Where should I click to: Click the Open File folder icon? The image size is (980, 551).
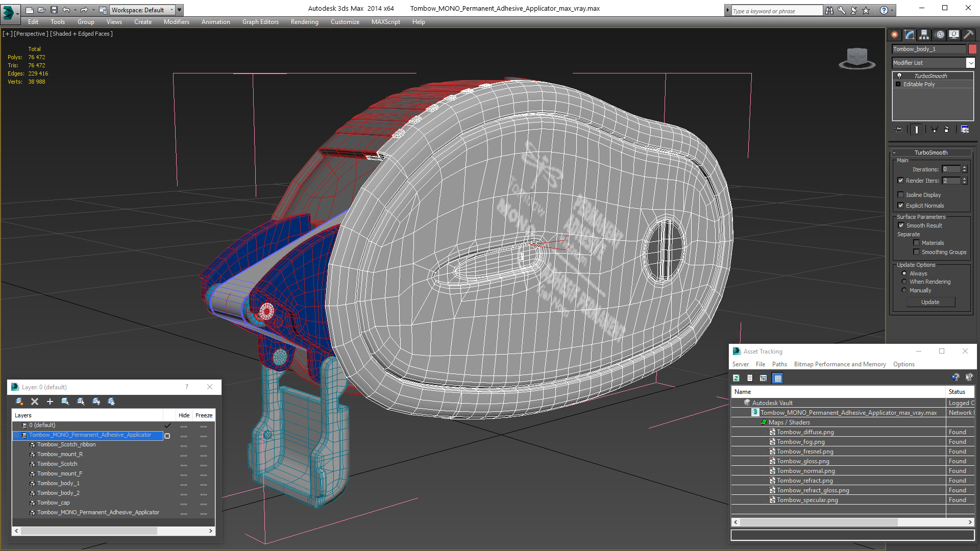pyautogui.click(x=41, y=10)
